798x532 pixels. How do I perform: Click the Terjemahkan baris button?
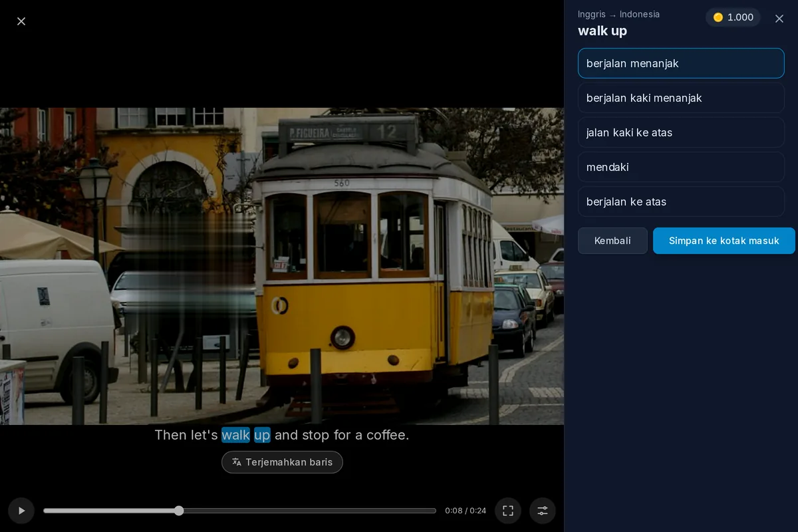coord(282,462)
